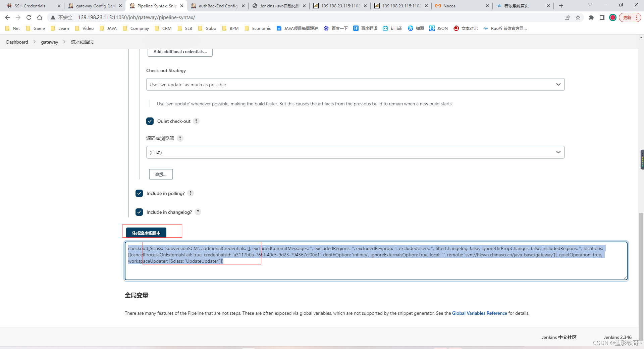Viewport: 644px width, 349px height.
Task: Open the share page icon
Action: pos(567,17)
